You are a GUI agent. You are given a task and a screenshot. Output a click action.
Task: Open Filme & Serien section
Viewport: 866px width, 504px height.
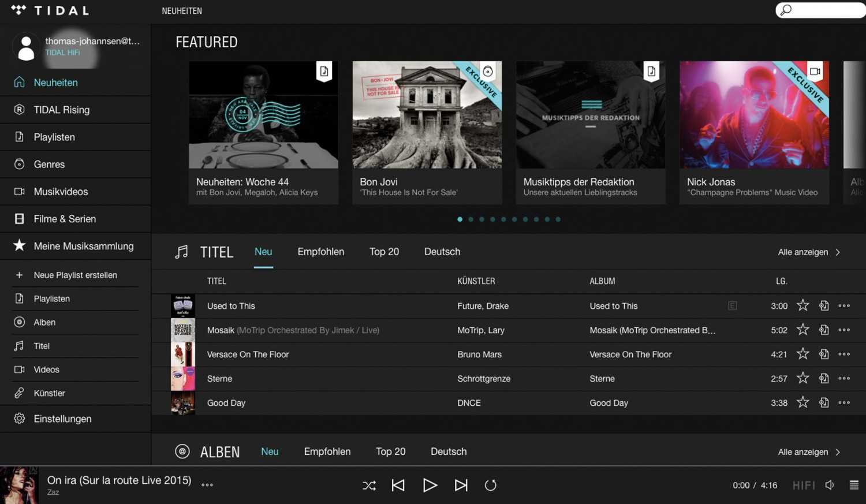tap(75, 219)
